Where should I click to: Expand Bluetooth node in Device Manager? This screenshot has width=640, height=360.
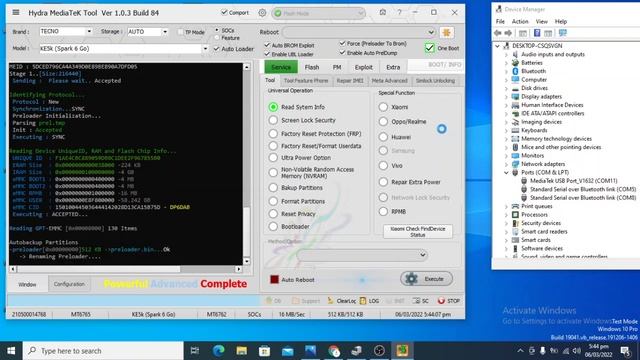tap(506, 71)
